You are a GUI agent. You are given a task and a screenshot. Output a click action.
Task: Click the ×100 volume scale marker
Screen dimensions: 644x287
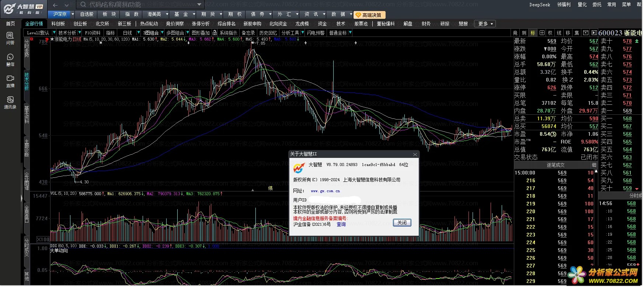click(x=43, y=239)
